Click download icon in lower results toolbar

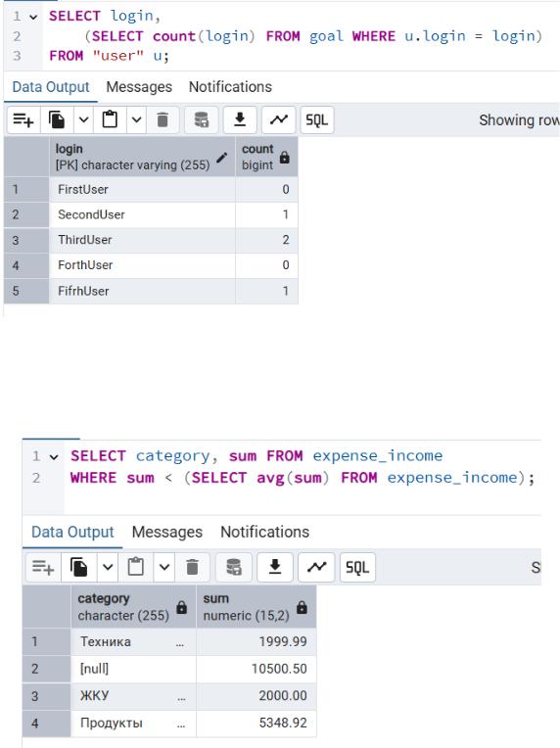point(275,567)
